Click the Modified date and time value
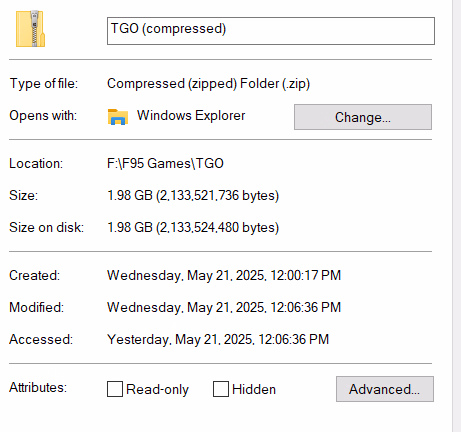Viewport: 461px width, 432px height. [x=224, y=307]
